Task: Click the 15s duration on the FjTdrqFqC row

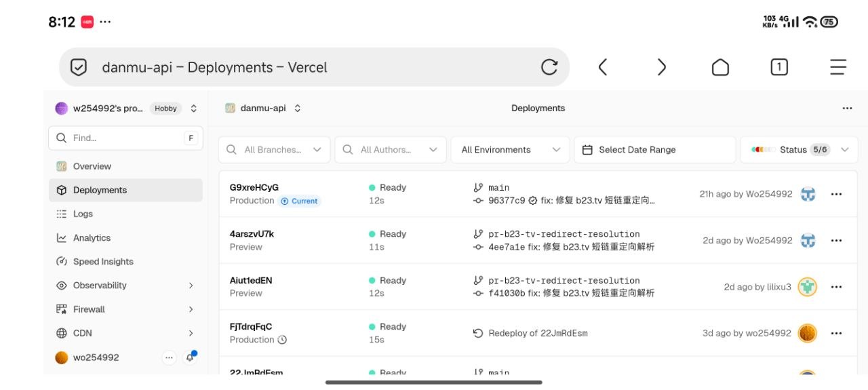Action: coord(376,340)
